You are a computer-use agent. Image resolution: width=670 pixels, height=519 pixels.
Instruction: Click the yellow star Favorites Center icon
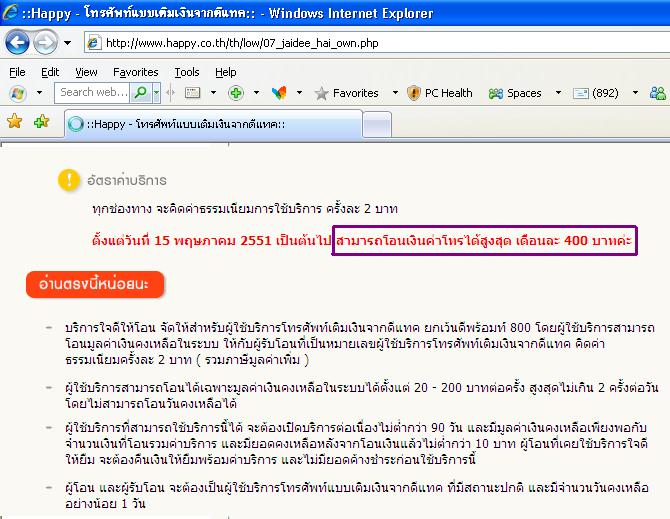tap(15, 121)
